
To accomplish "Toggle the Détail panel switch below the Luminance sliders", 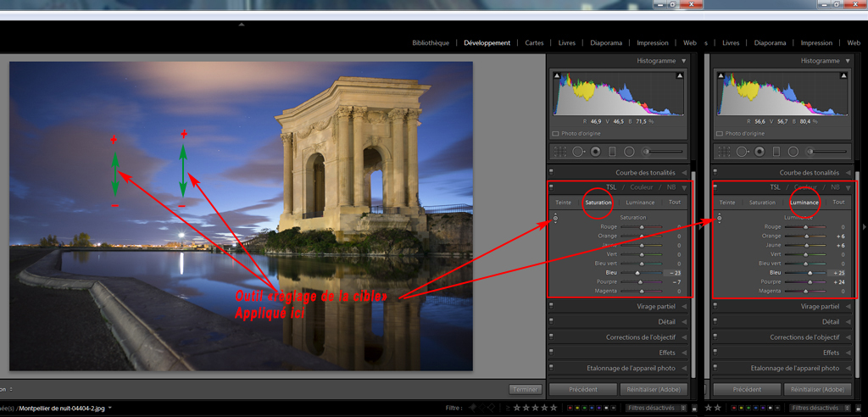I will coord(715,322).
